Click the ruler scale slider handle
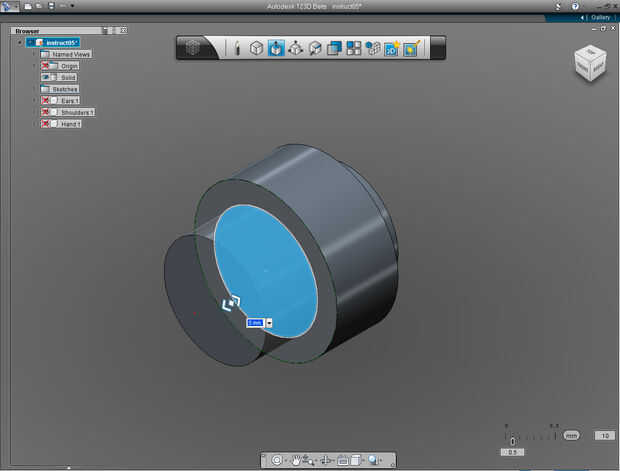The image size is (620, 471). tap(512, 441)
